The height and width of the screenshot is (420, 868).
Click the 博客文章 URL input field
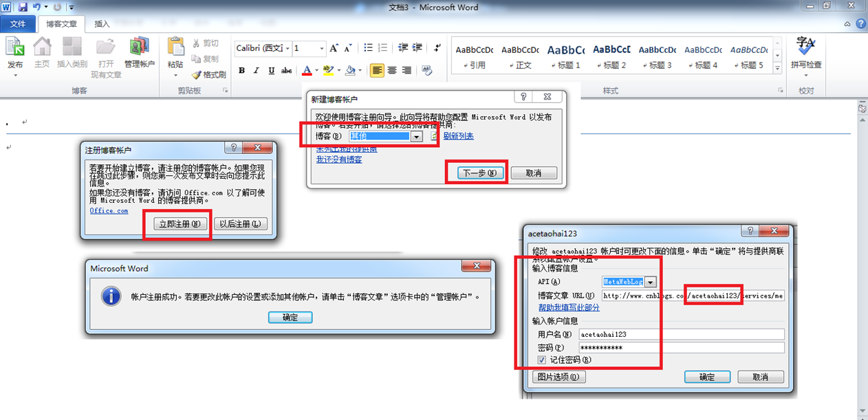tap(693, 296)
